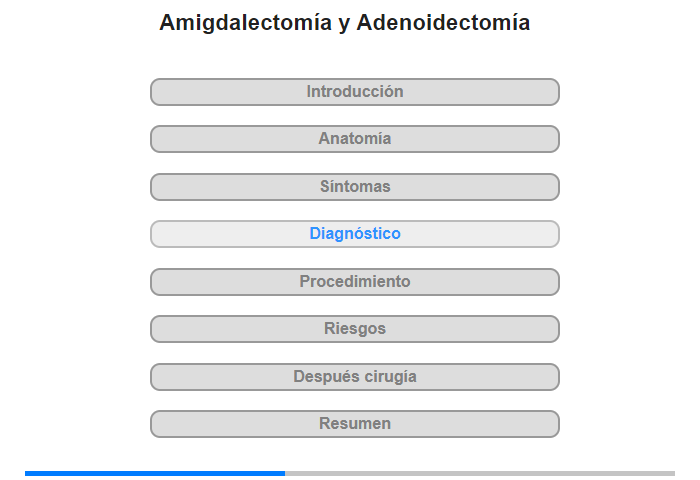Click the blue filled part of progress bar
The height and width of the screenshot is (480, 700).
pos(155,473)
